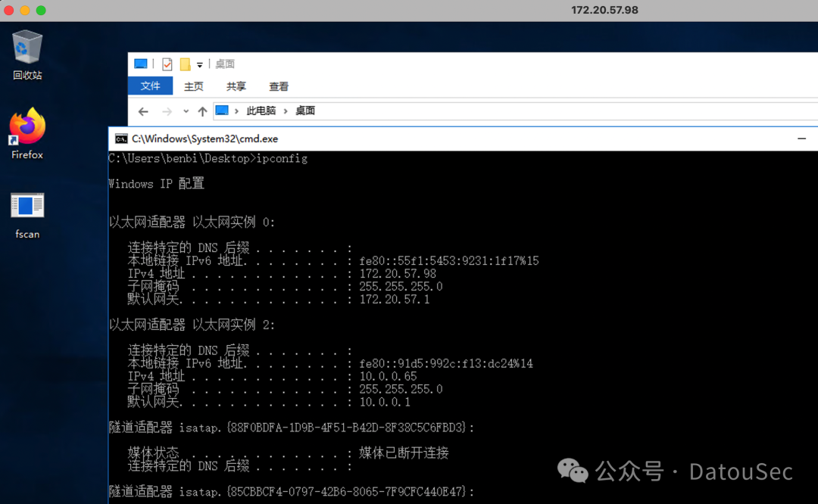This screenshot has height=504, width=818.
Task: Open the Recycle Bin desktop icon
Action: (27, 54)
